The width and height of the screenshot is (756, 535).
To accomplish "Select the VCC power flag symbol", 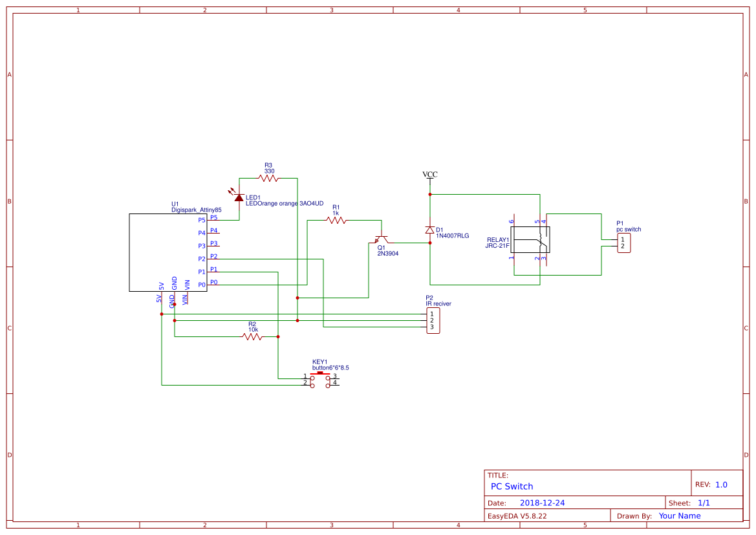I will (x=429, y=176).
